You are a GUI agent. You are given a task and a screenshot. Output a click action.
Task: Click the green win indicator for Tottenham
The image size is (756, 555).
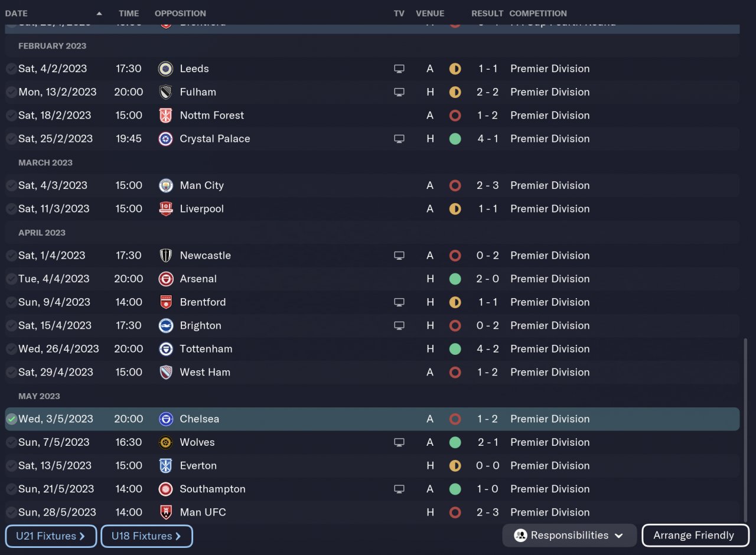[x=455, y=349]
